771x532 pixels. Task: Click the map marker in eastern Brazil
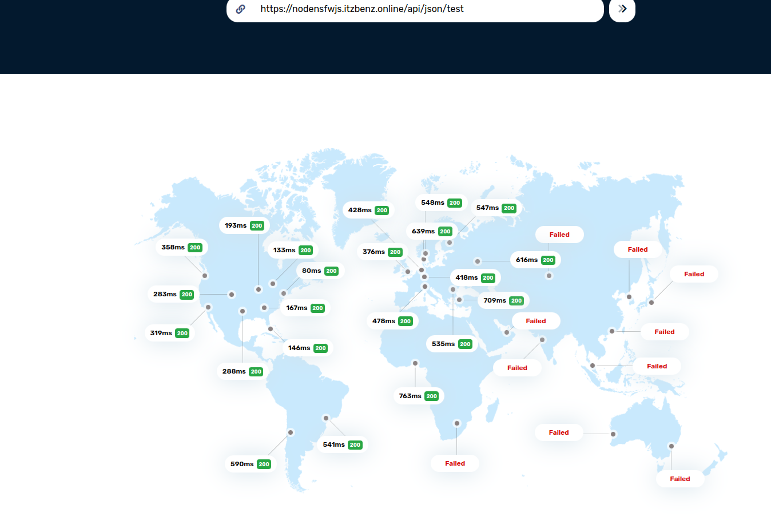[326, 418]
